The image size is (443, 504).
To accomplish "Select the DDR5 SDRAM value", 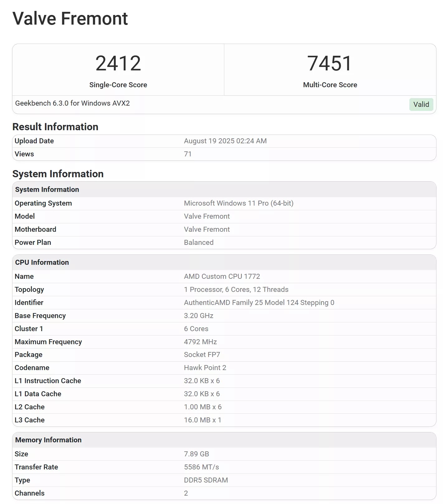I will (206, 480).
